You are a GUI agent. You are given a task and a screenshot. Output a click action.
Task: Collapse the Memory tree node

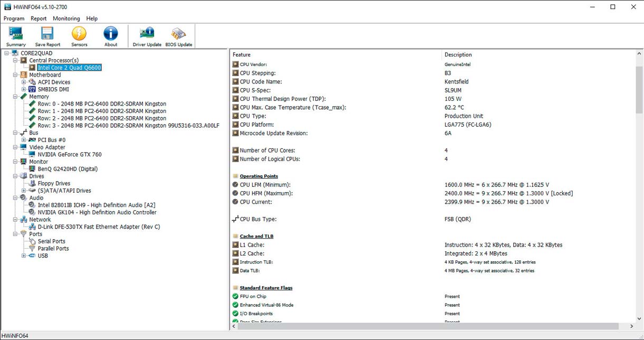[15, 97]
